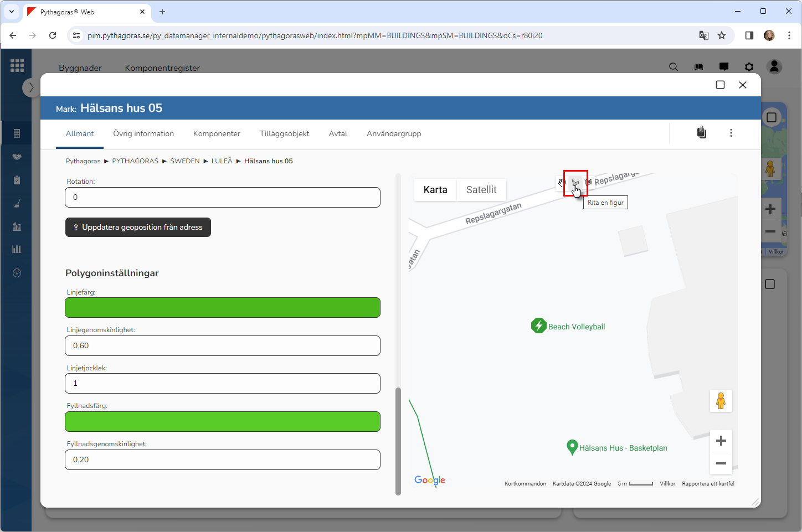Click the Linjegenomskinlighet input field

[x=223, y=346]
